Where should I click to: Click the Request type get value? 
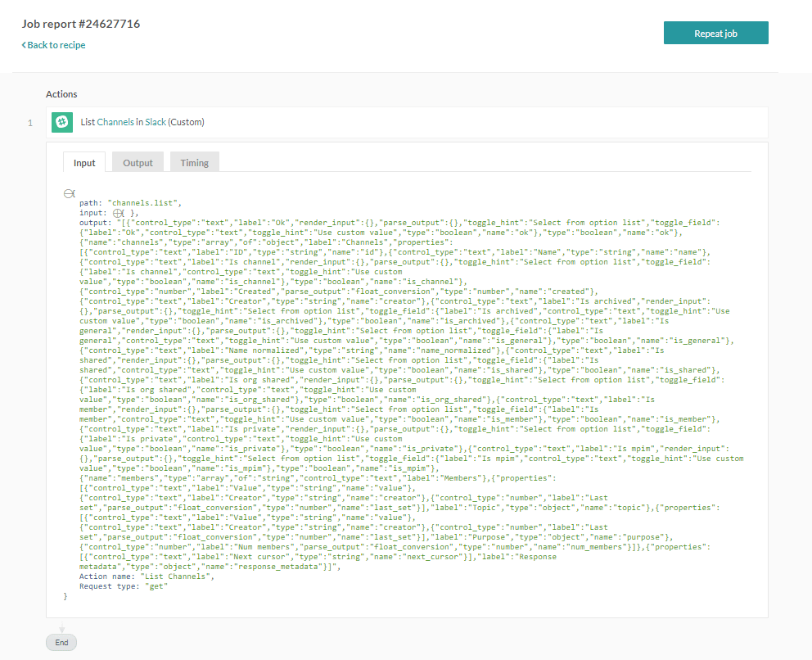[x=156, y=585]
